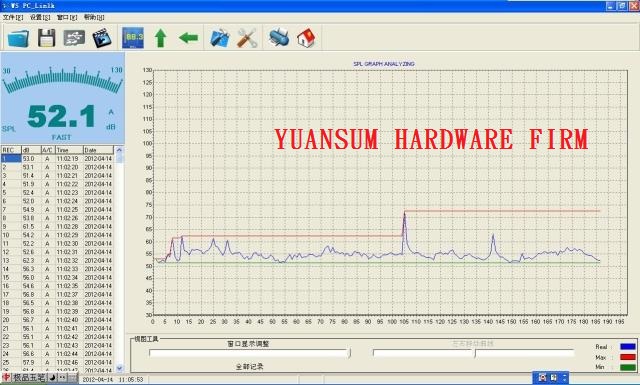Open the second menu in the menu bar

tap(40, 17)
